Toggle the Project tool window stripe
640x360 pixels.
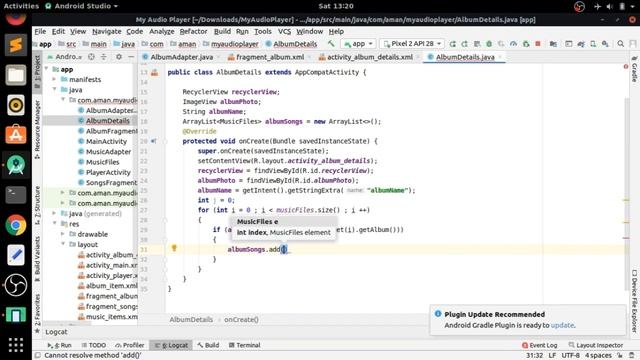(37, 72)
